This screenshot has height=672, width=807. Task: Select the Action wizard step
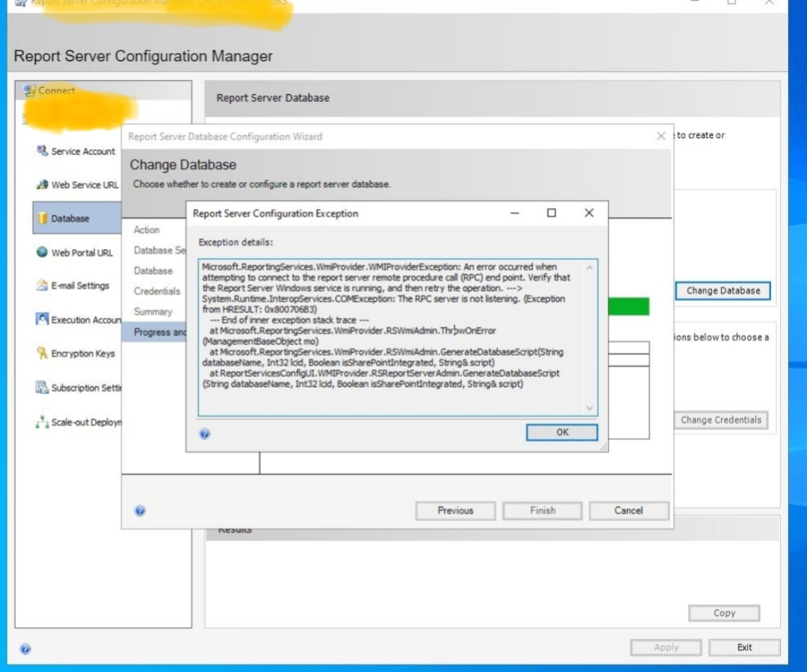(x=146, y=230)
